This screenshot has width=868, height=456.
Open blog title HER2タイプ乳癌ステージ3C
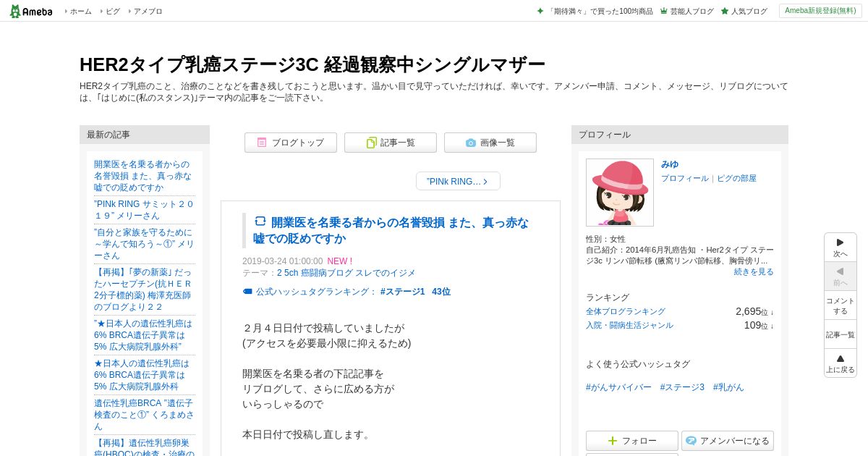[312, 64]
